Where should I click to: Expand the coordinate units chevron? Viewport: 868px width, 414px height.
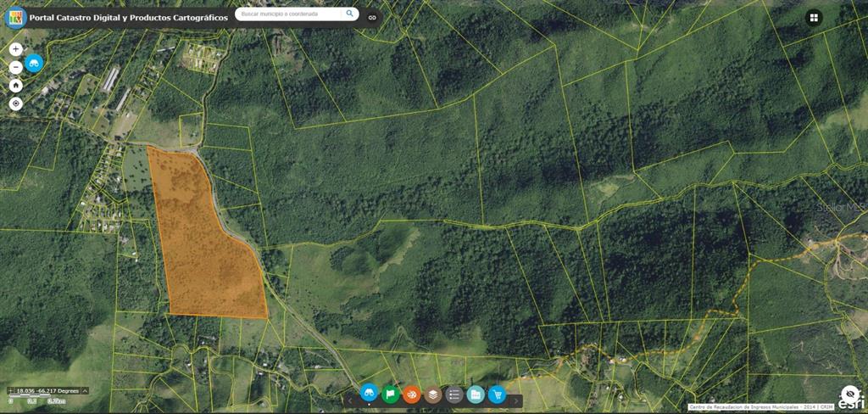point(83,391)
